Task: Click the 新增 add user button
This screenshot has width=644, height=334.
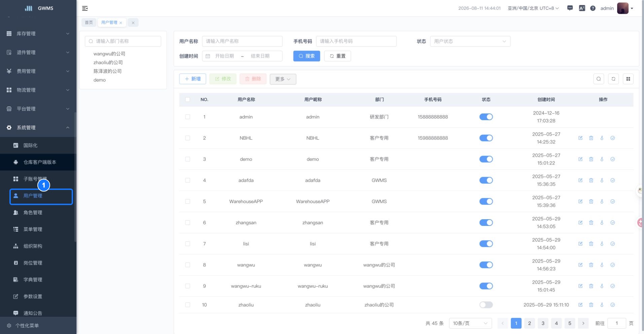Action: (192, 79)
